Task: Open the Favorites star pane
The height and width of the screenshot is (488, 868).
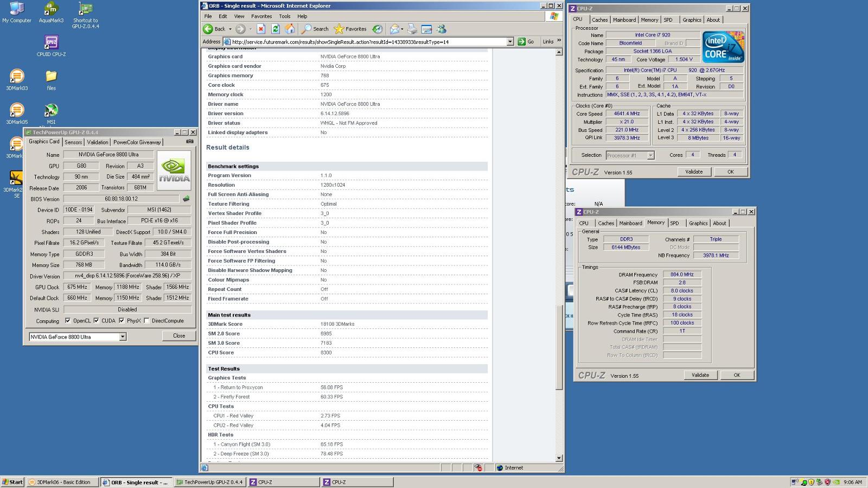Action: coord(350,29)
